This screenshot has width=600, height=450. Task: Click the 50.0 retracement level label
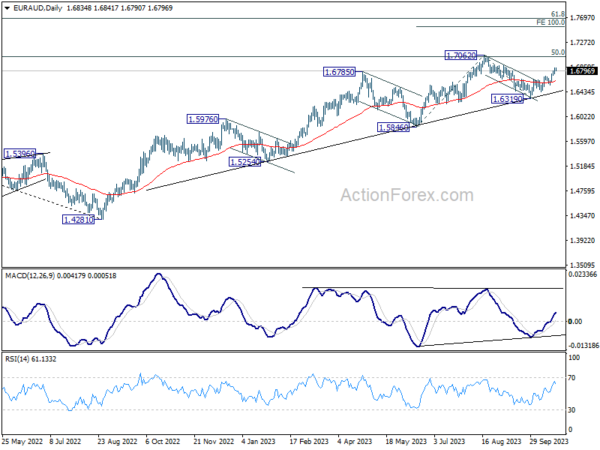pyautogui.click(x=558, y=52)
